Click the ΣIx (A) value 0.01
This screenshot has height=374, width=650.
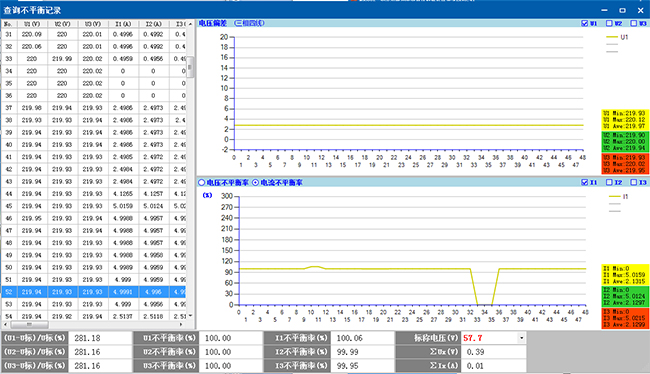tap(493, 366)
